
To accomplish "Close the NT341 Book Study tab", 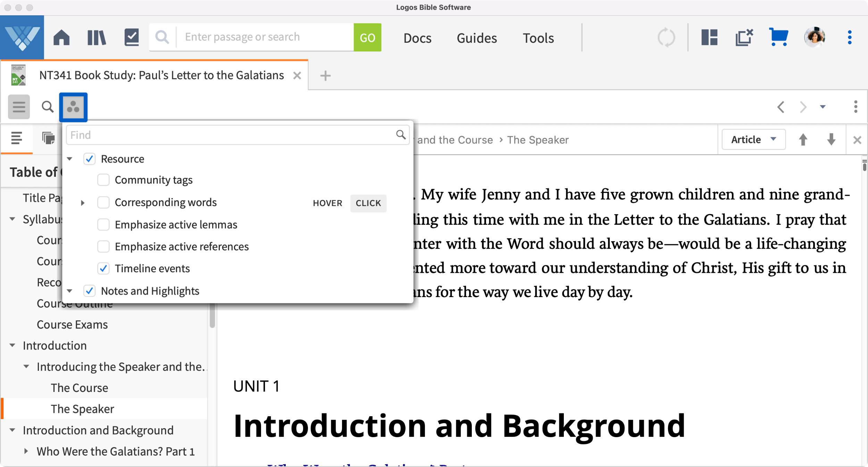I will [x=297, y=75].
